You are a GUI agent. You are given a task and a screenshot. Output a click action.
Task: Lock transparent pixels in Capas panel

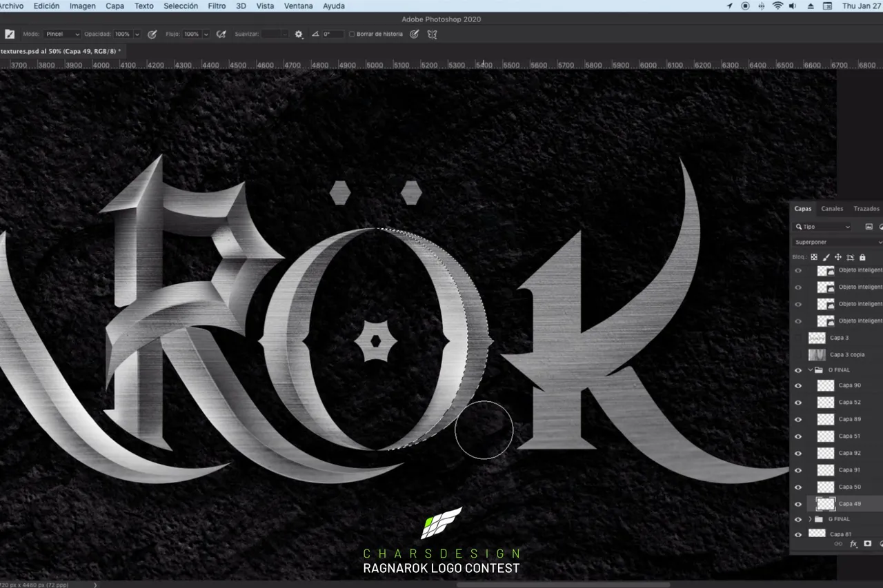814,257
